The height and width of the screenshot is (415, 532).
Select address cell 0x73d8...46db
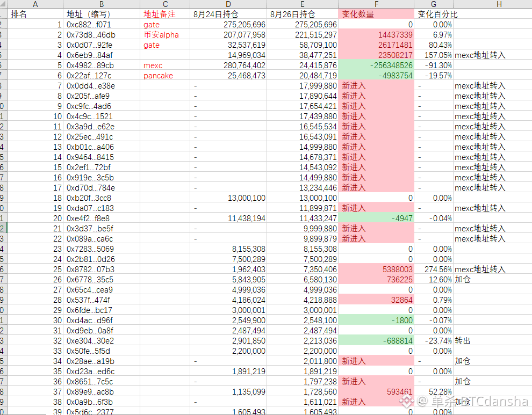click(x=102, y=34)
